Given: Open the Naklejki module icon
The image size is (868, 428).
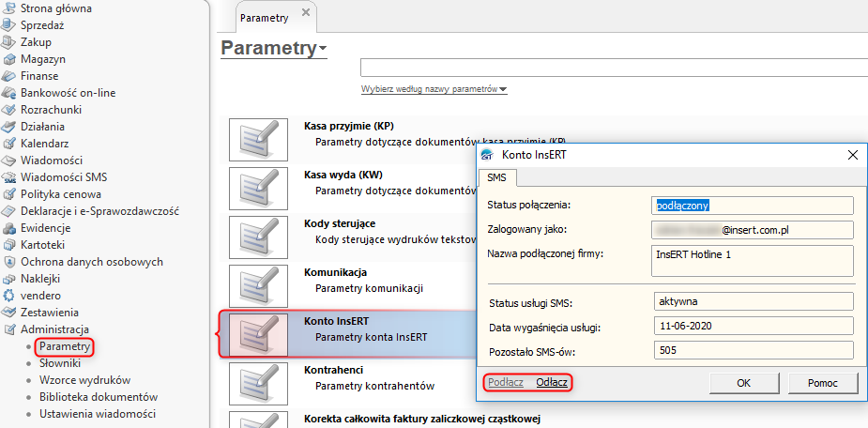Looking at the screenshot, I should [x=8, y=279].
